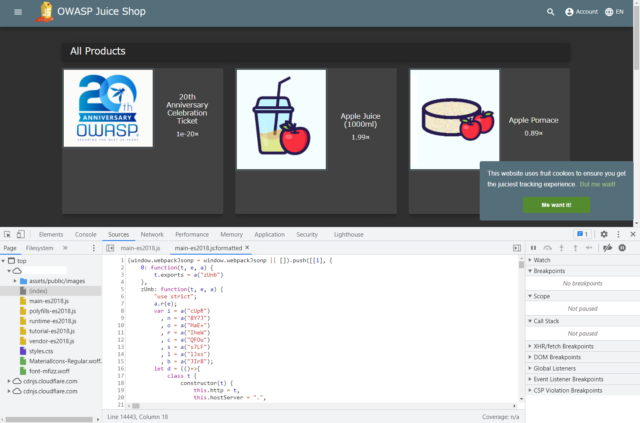640x423 pixels.
Task: Hide the navigator sidebar icon
Action: [110, 248]
